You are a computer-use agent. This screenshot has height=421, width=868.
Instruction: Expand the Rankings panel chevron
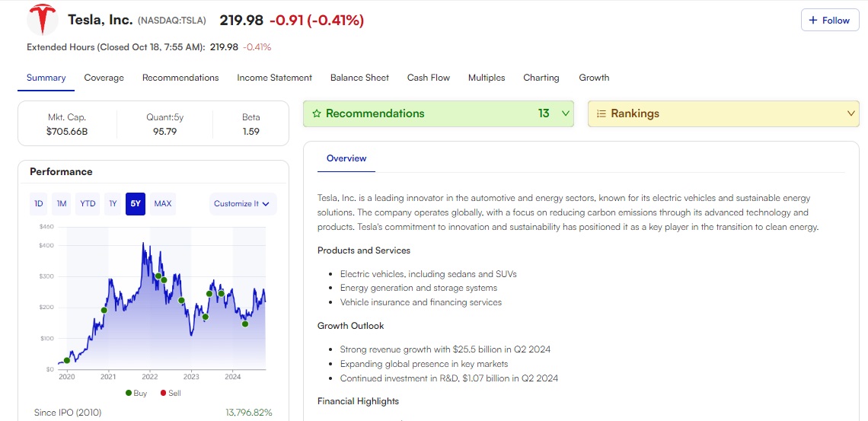pyautogui.click(x=851, y=113)
